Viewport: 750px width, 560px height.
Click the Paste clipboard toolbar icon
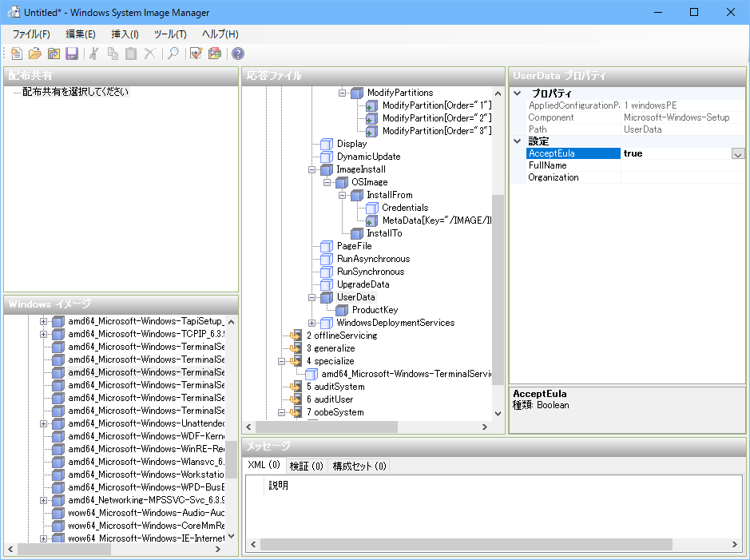(131, 54)
